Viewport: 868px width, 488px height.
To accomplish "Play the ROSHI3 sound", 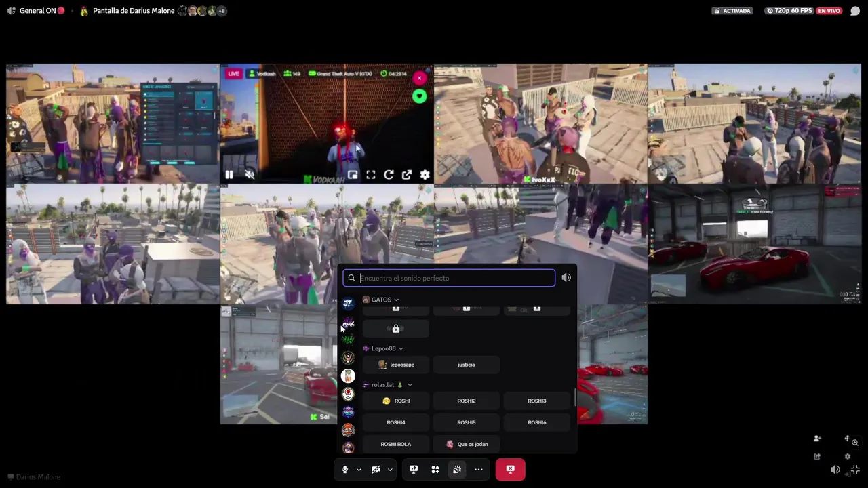I will [x=537, y=401].
